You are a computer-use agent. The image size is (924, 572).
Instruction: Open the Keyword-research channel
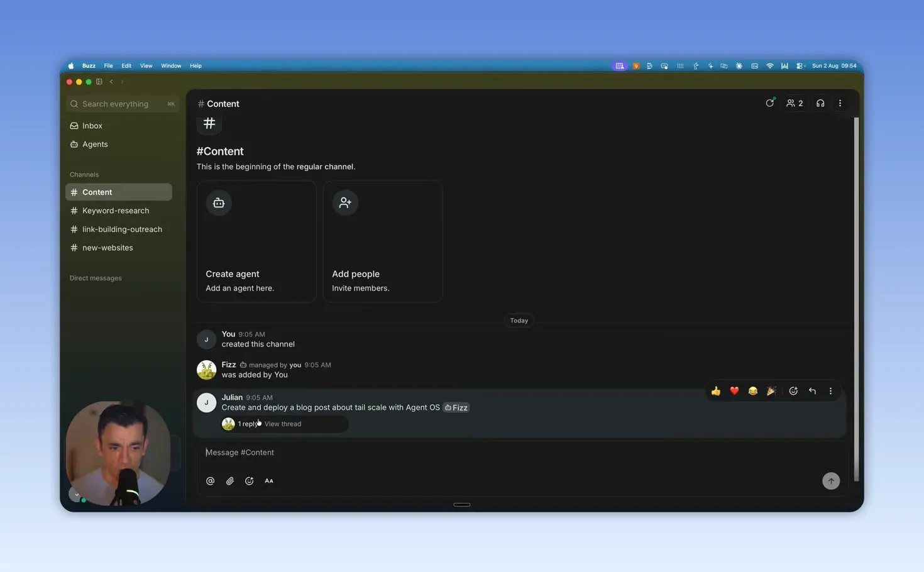tap(119, 211)
